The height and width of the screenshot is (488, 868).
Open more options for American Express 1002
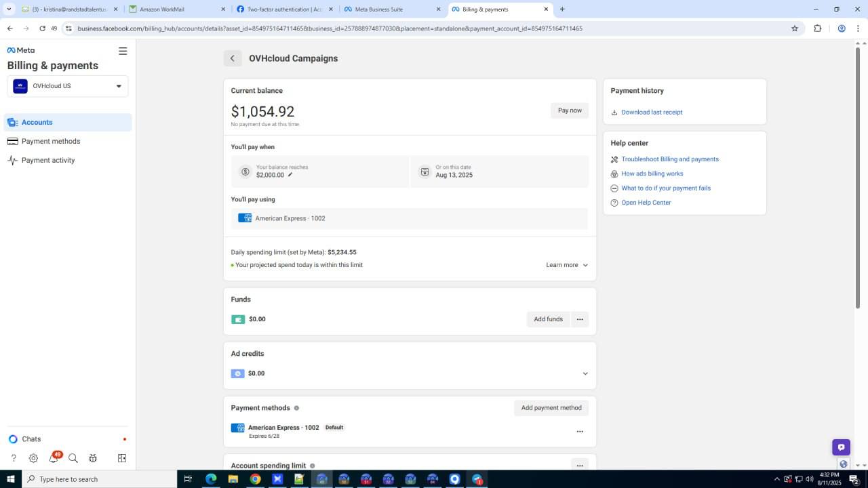580,432
